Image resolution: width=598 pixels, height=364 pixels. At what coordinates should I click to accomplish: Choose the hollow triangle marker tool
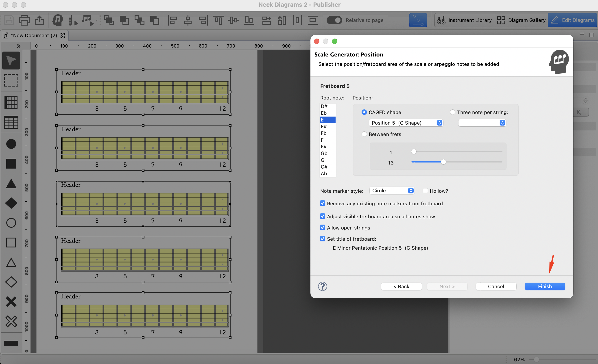[x=11, y=263]
